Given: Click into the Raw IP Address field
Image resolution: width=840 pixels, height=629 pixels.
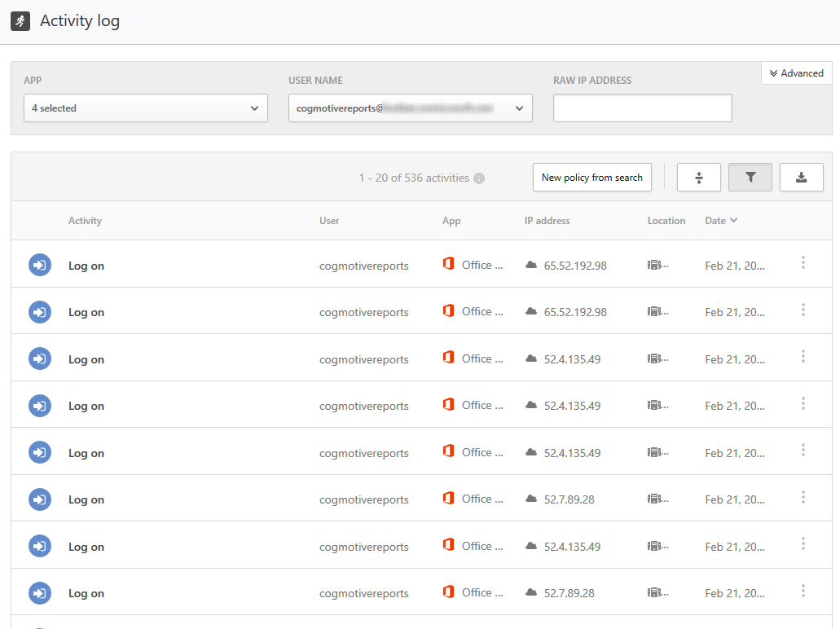Looking at the screenshot, I should click(x=642, y=108).
